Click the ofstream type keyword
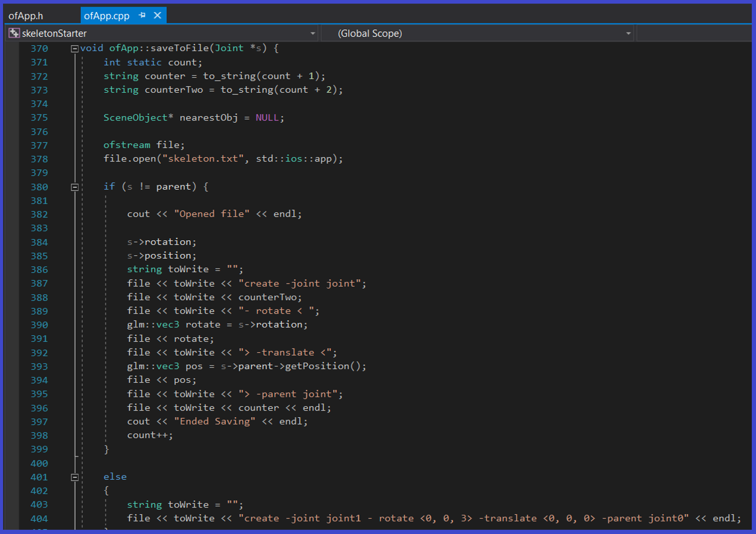This screenshot has height=534, width=756. (127, 145)
